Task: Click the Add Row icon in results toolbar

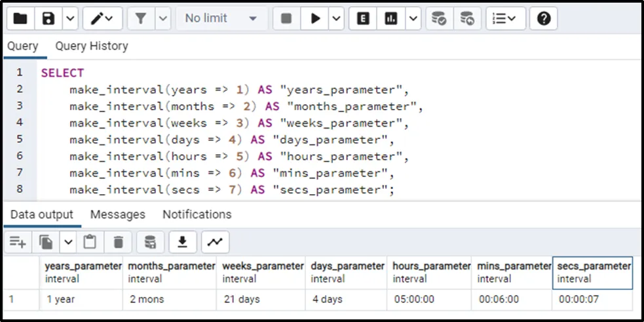Action: pos(18,242)
